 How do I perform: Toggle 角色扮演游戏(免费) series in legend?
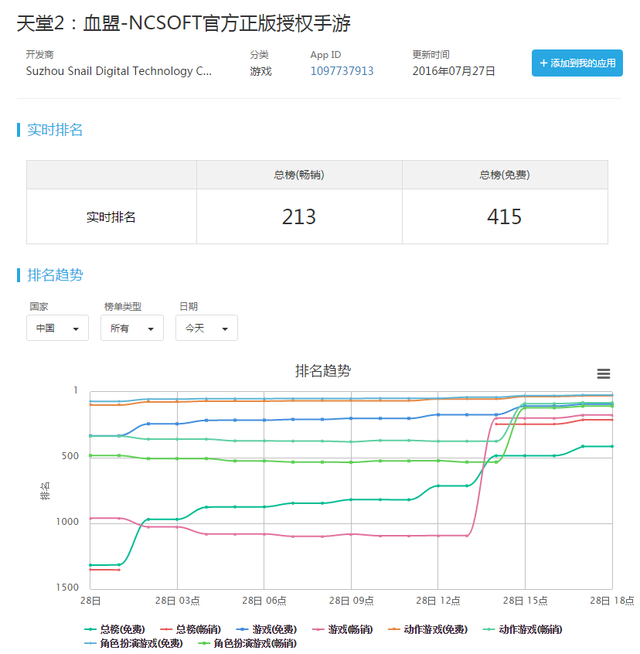[134, 643]
